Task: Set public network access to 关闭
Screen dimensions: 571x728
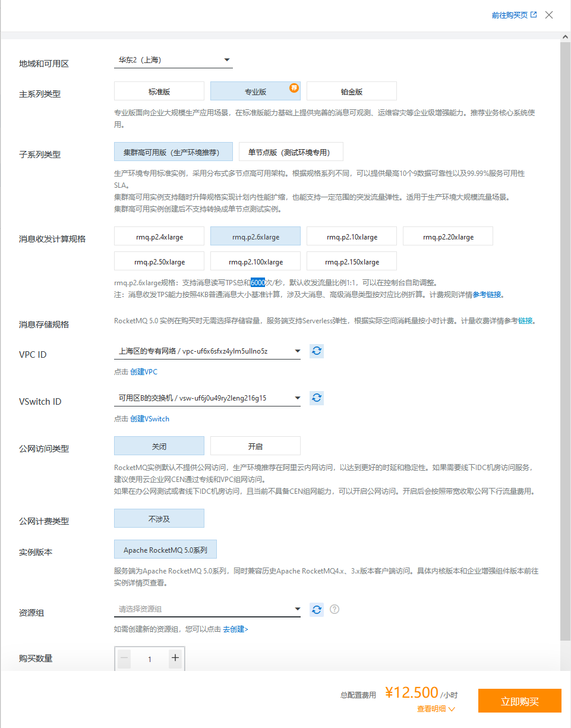Action: click(x=159, y=446)
